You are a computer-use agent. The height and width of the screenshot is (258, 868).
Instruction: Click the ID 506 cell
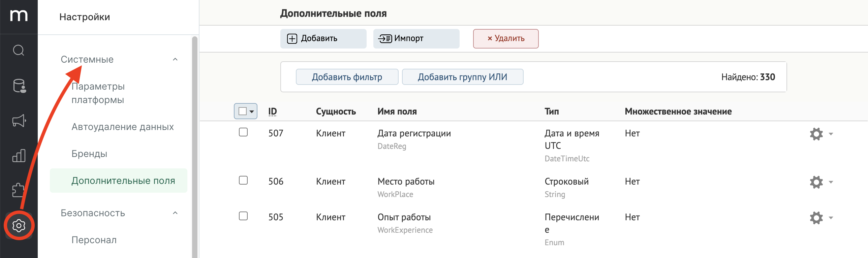click(276, 182)
